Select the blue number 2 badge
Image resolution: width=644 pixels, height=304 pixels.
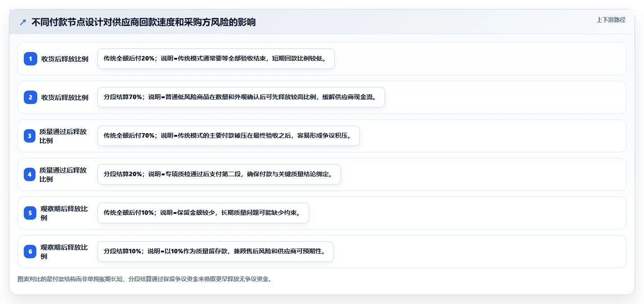pyautogui.click(x=30, y=97)
